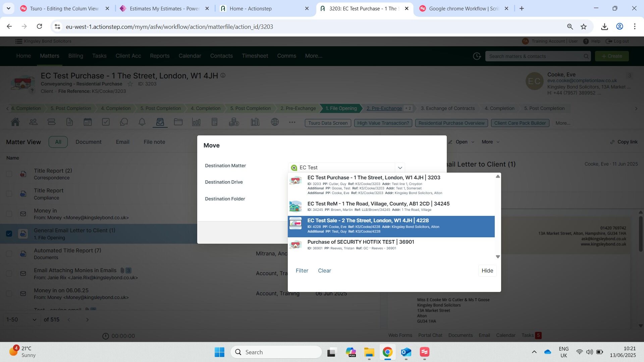Open the calendar icon in matter toolbar
The image size is (644, 362).
point(88,122)
